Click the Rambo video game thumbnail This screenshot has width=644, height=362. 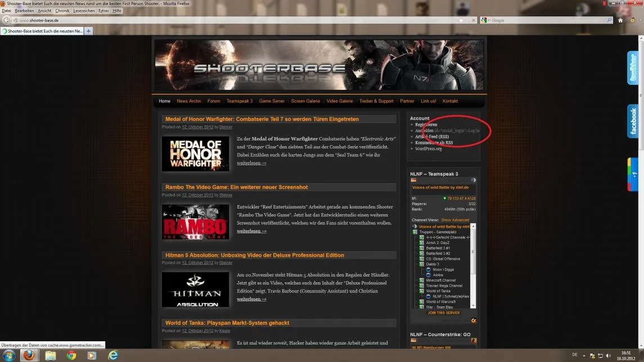196,222
